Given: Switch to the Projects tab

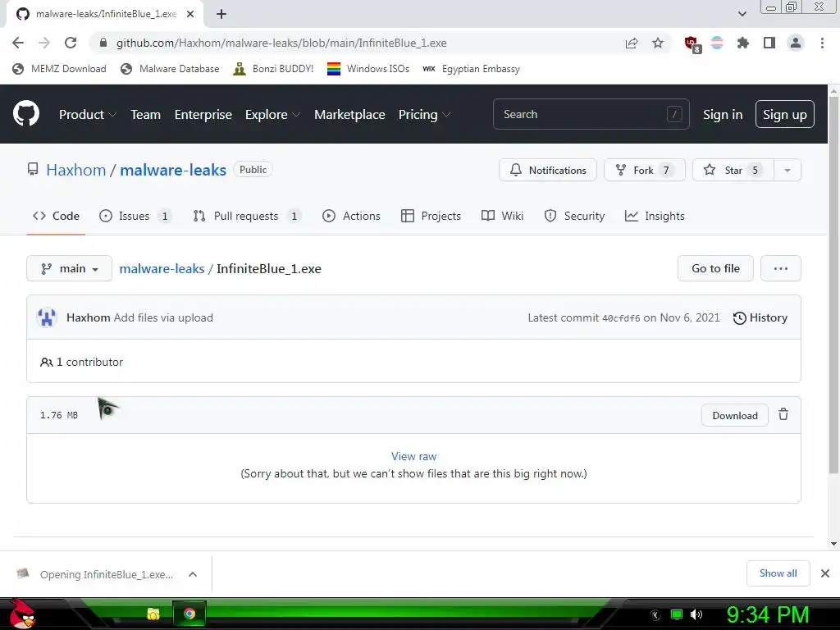Looking at the screenshot, I should click(431, 216).
